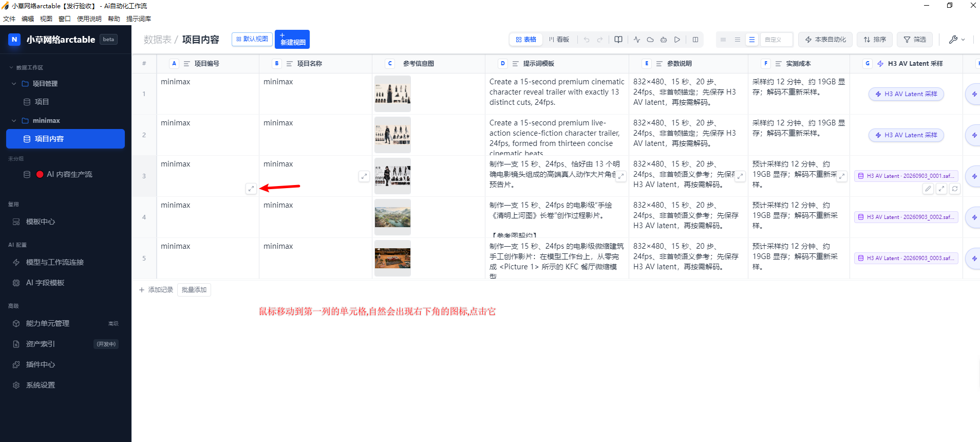Expand the 0001 latent file cell
980x442 pixels.
pyautogui.click(x=941, y=189)
